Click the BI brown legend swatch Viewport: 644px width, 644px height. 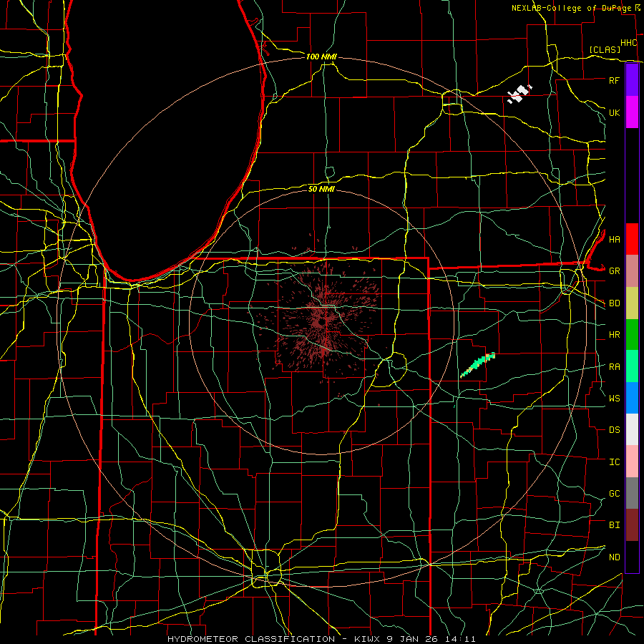(632, 525)
